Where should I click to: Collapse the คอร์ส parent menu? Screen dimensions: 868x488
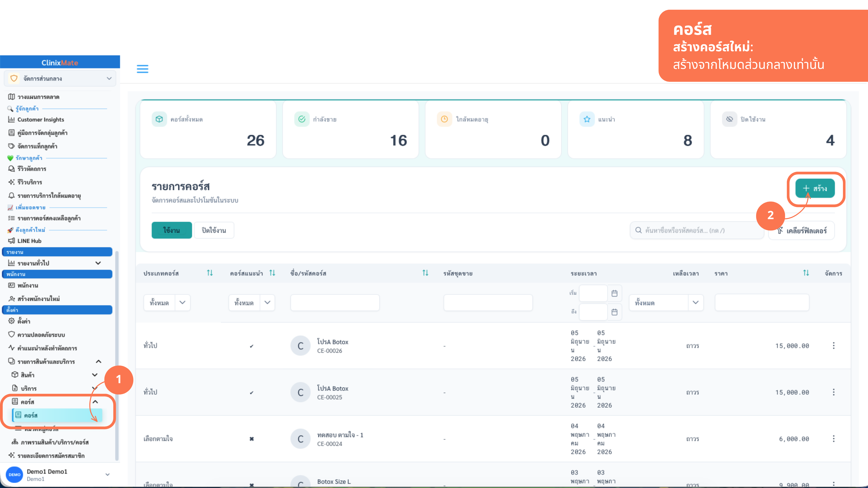pos(95,402)
